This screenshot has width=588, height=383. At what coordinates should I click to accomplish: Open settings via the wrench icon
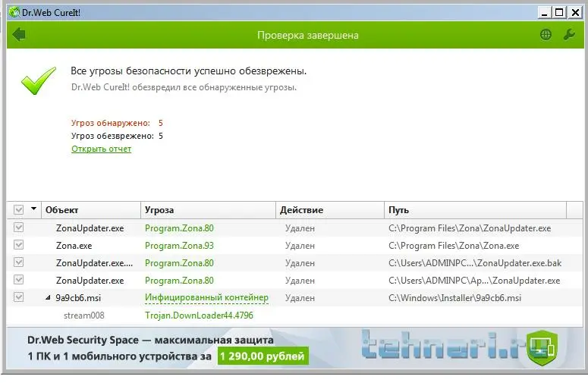click(569, 35)
